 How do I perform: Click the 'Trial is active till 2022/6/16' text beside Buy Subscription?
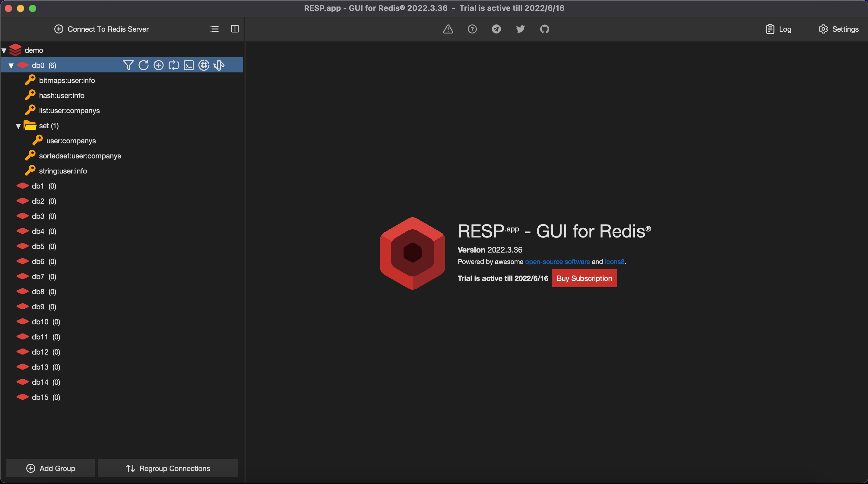tap(503, 278)
